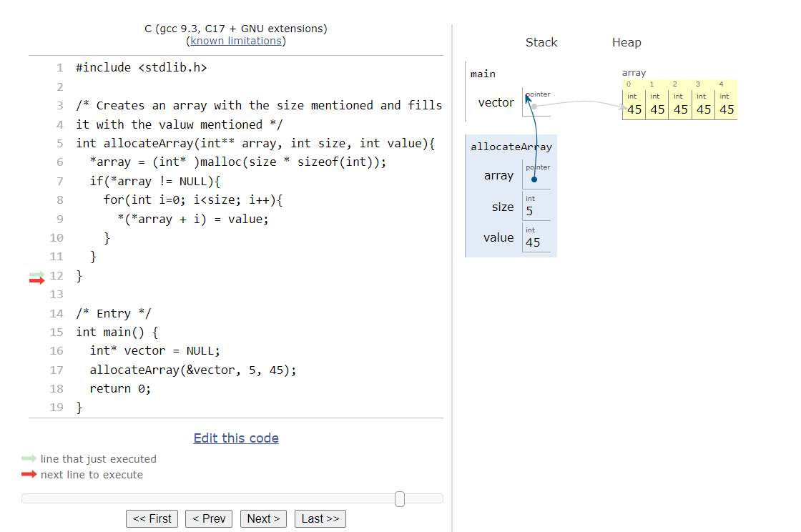
Task: Click the pointer dot in the vector variable
Action: [x=534, y=107]
